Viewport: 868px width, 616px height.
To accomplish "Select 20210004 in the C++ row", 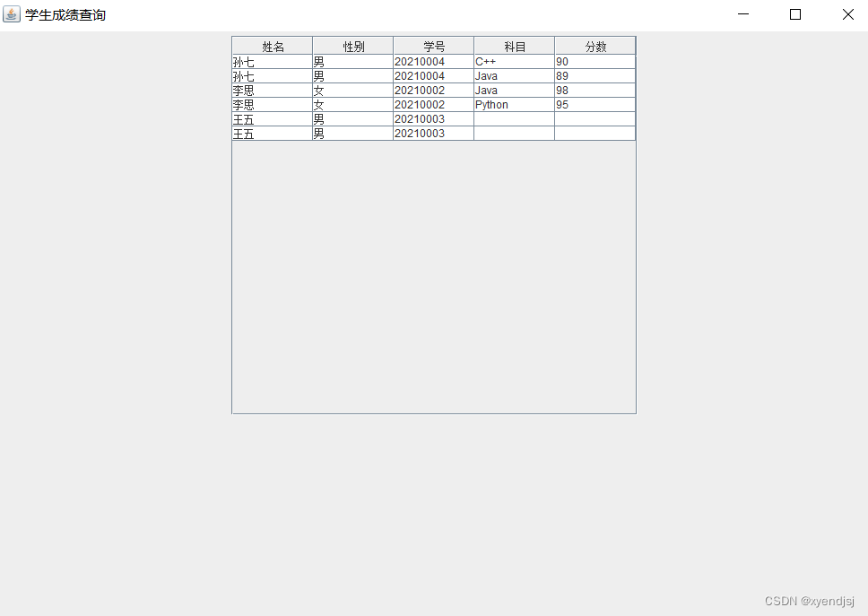I will tap(434, 62).
